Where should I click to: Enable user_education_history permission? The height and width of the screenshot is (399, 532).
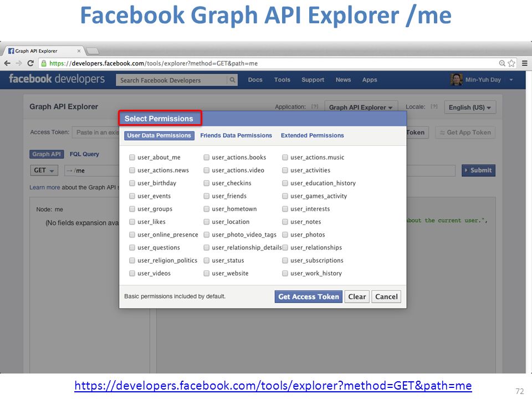[285, 183]
